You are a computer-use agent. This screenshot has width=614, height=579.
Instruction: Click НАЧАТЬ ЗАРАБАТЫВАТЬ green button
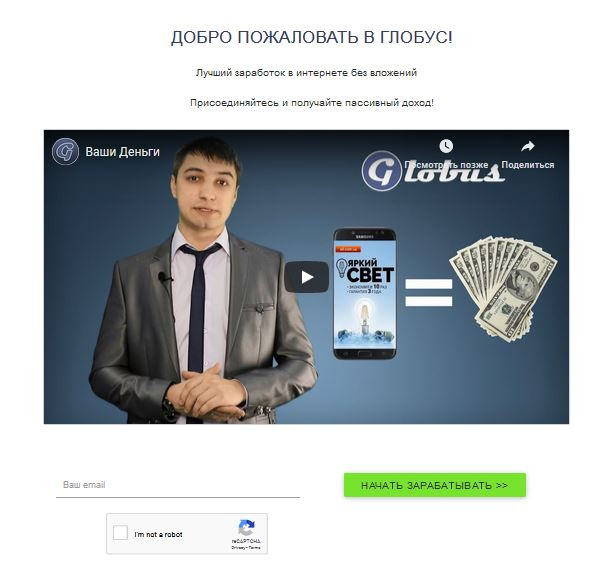[x=435, y=485]
